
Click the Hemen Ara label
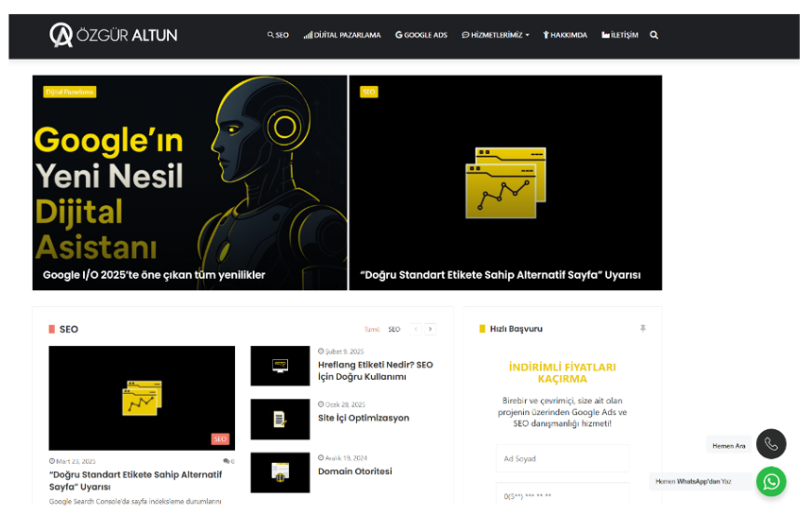[729, 446]
